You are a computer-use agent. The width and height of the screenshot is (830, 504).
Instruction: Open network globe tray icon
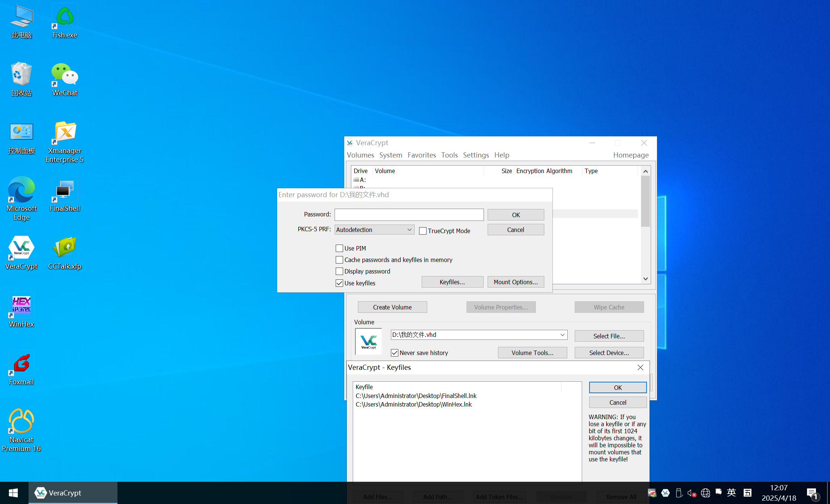pyautogui.click(x=705, y=493)
